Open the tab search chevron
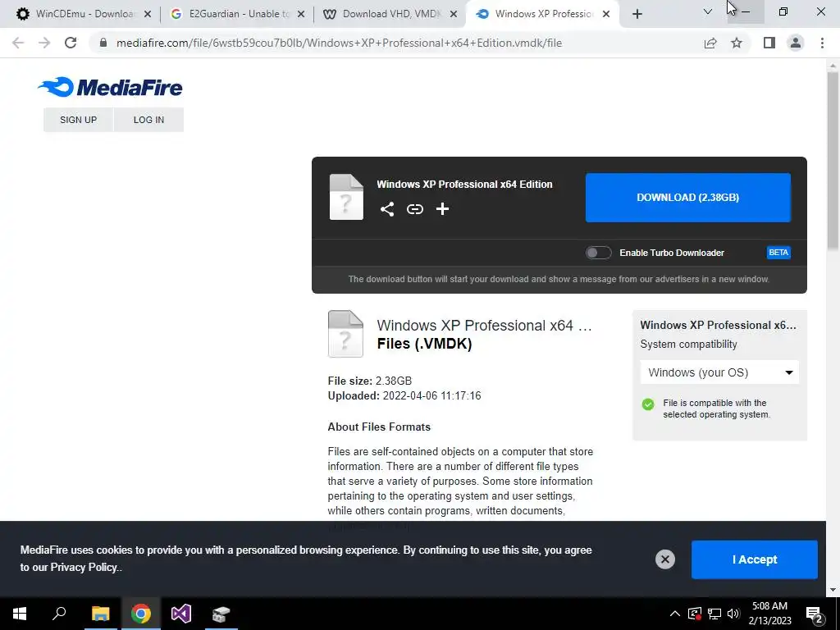This screenshot has height=630, width=840. point(708,11)
